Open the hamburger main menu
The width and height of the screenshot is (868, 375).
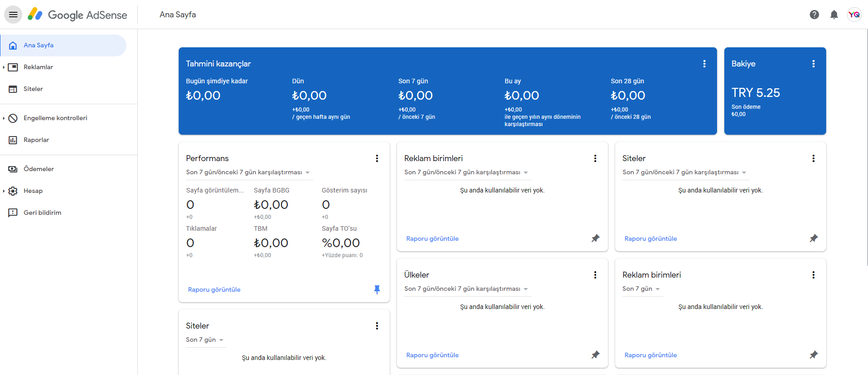(x=13, y=15)
